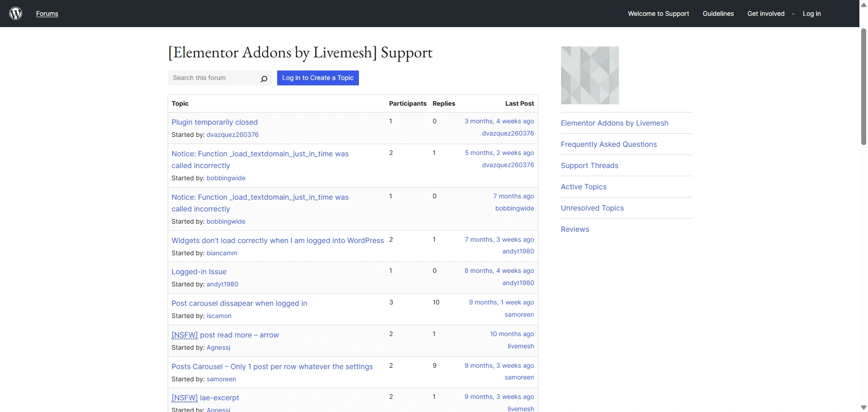Open samoreen link under Posts Carousel Started by

221,379
